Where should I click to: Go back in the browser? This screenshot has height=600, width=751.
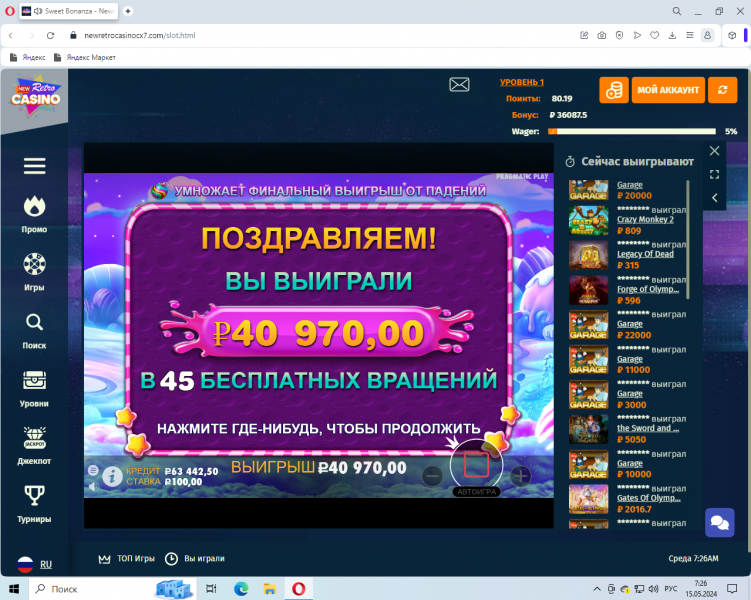11,35
